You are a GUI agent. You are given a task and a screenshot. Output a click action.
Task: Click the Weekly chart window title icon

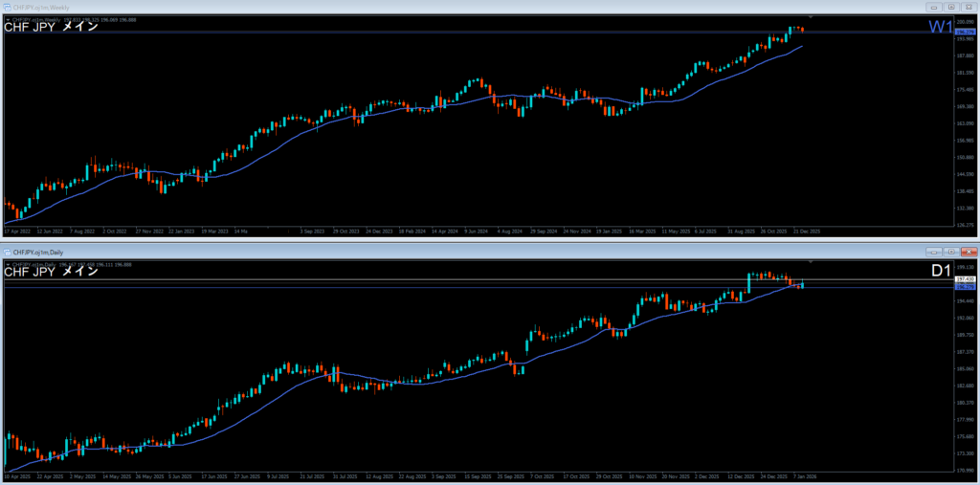pos(7,7)
